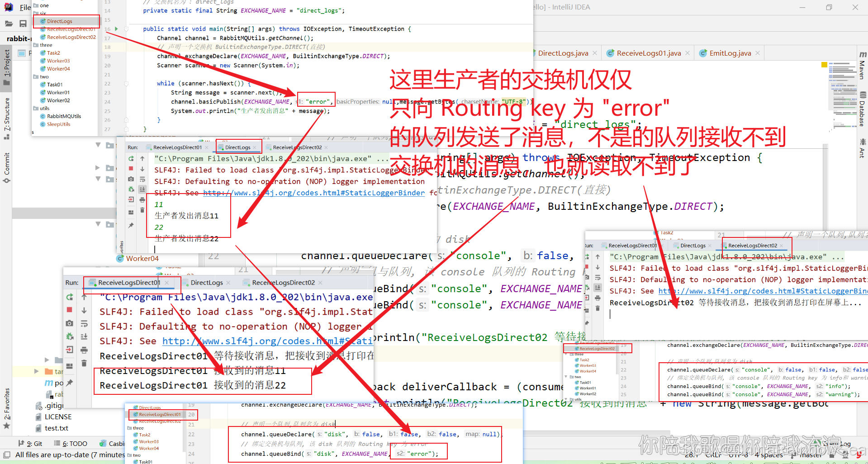
Task: Switch to ReceiveLogs01.java editor tab
Action: coord(649,53)
